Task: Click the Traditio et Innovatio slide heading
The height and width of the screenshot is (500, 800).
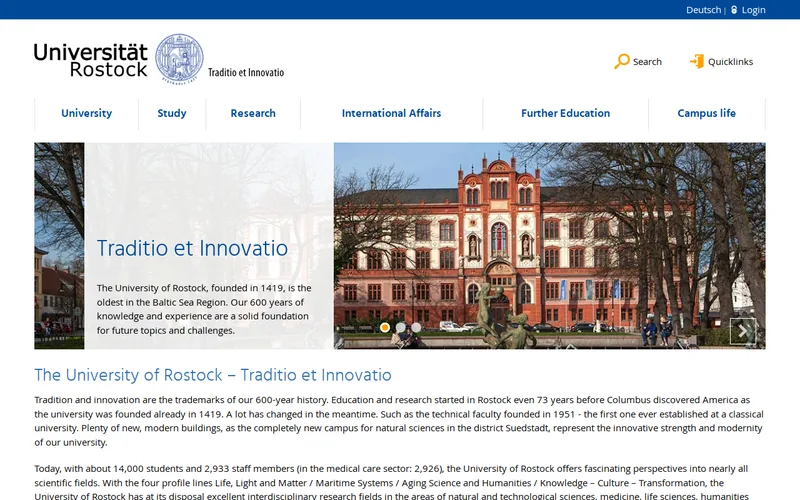Action: click(x=192, y=248)
